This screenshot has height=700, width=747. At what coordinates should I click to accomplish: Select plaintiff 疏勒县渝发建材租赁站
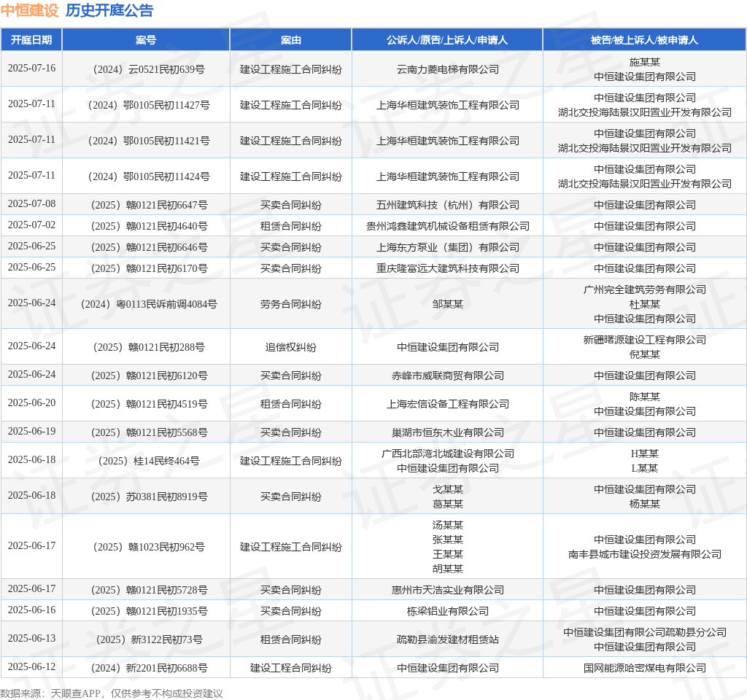[448, 639]
